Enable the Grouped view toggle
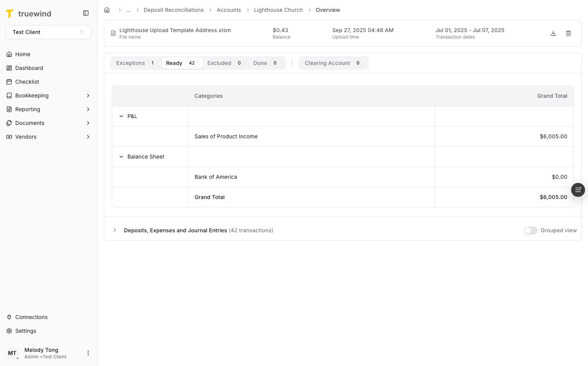Image resolution: width=588 pixels, height=366 pixels. coord(530,230)
